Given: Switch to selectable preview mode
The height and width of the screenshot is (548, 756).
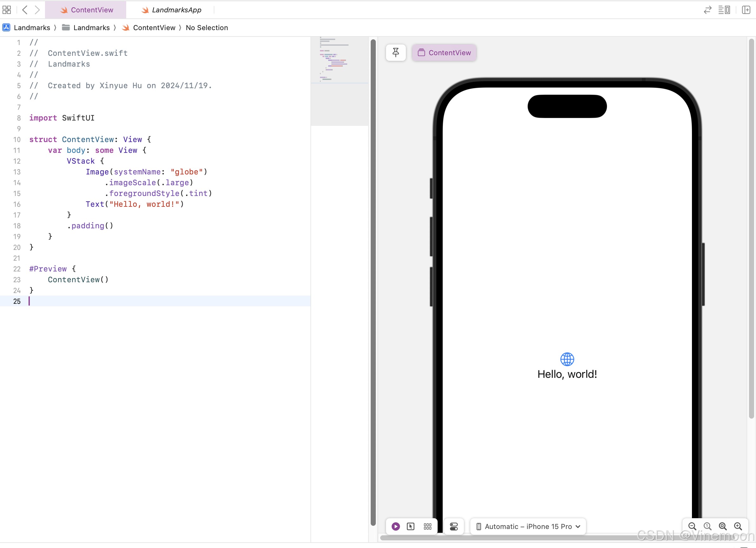Looking at the screenshot, I should tap(411, 526).
